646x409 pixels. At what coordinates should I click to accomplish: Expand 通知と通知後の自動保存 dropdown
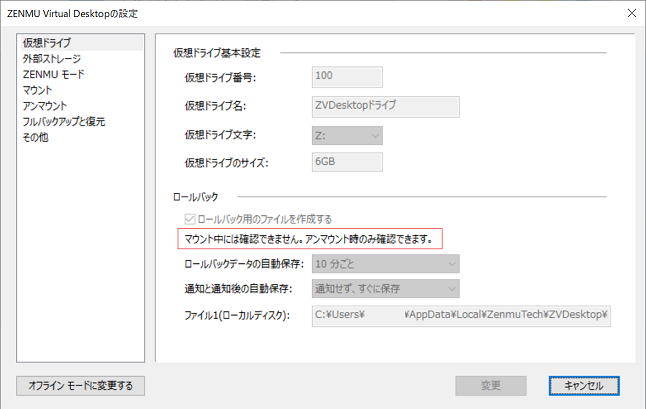point(385,290)
